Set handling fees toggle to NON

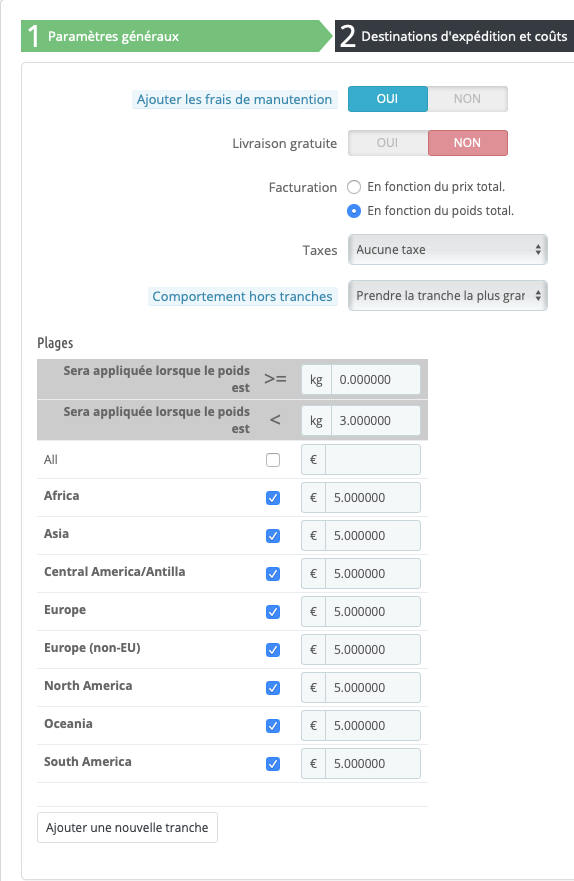point(467,99)
